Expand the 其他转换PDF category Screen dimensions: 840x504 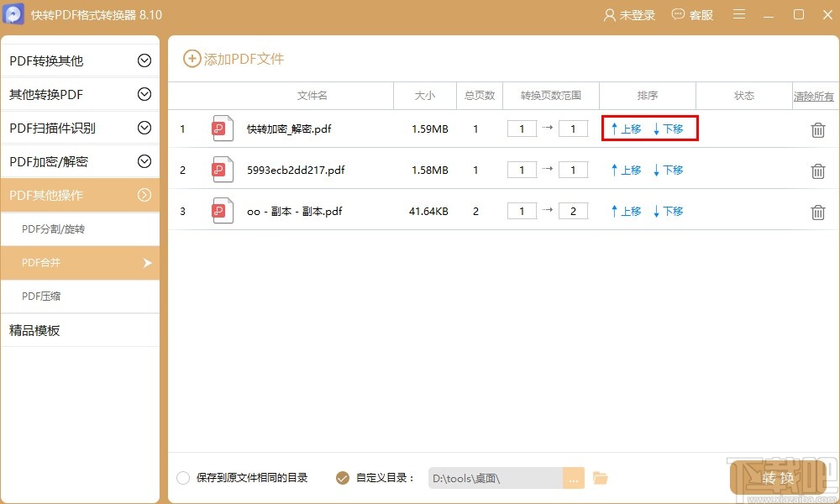coord(81,94)
